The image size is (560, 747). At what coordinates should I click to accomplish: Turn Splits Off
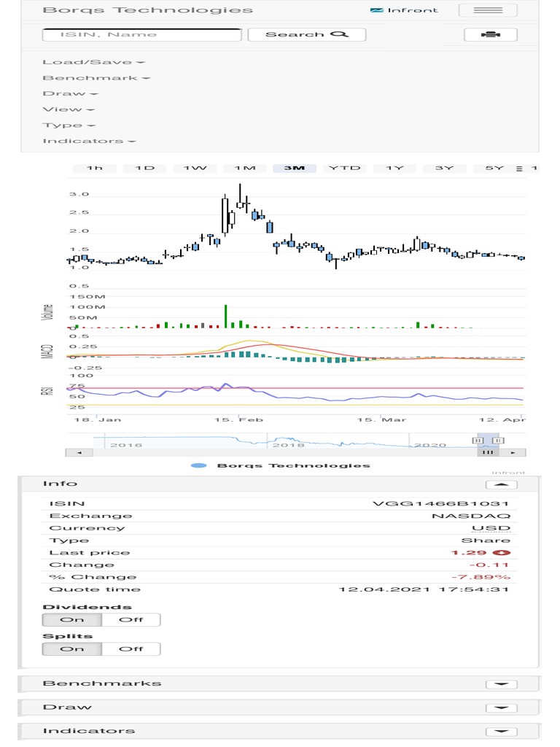pos(131,649)
